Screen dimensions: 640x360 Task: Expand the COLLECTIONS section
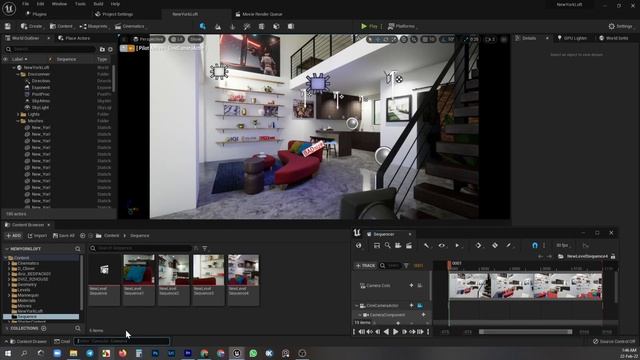(7, 328)
